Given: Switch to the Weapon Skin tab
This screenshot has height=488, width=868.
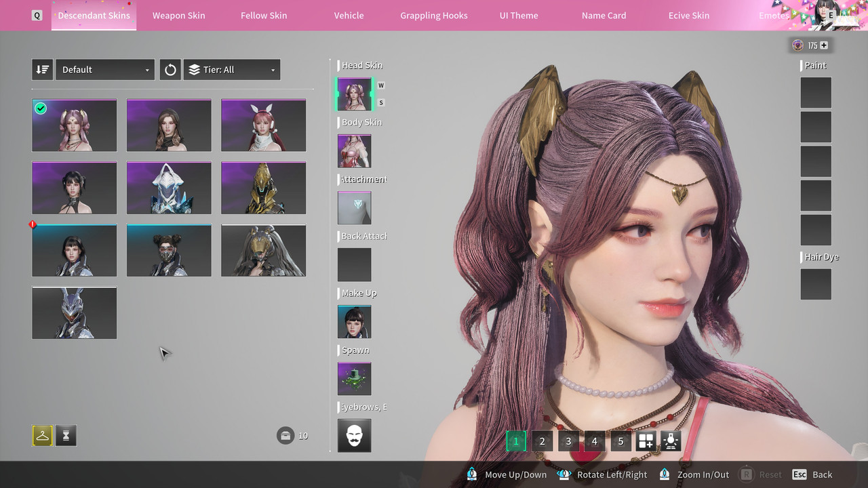Looking at the screenshot, I should click(178, 15).
